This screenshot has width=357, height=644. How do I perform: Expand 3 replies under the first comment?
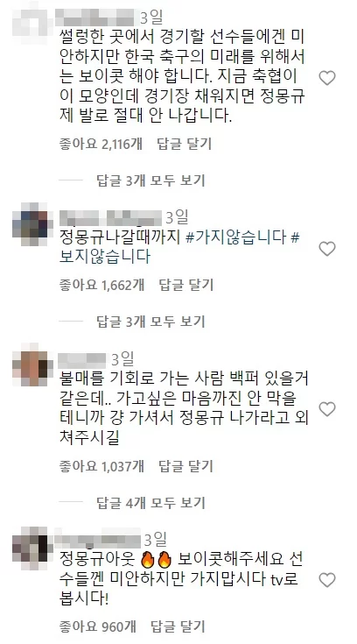pos(150,180)
